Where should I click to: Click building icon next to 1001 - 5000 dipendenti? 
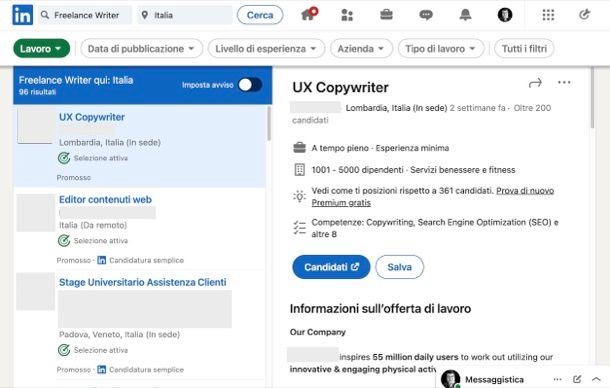(x=300, y=170)
